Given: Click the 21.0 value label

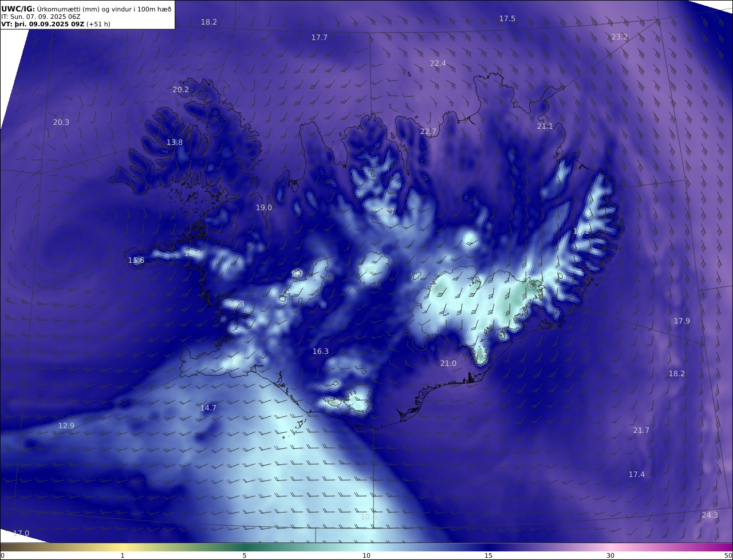Looking at the screenshot, I should 448,363.
